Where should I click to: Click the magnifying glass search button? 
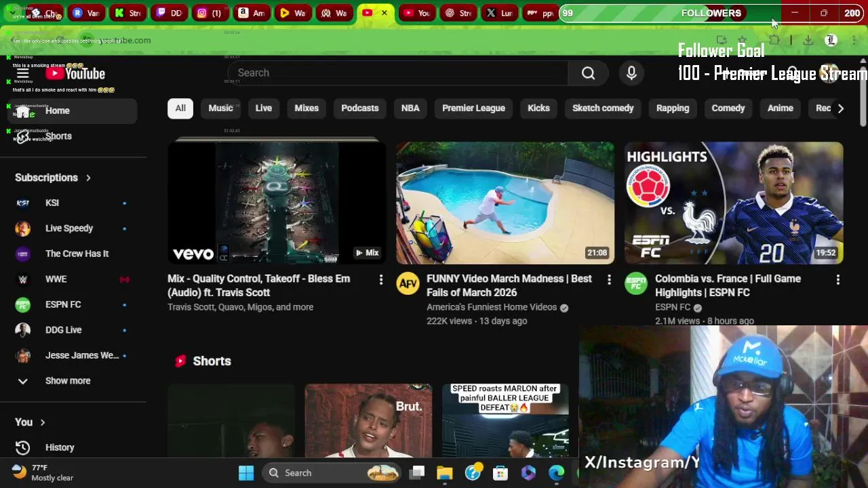click(588, 73)
